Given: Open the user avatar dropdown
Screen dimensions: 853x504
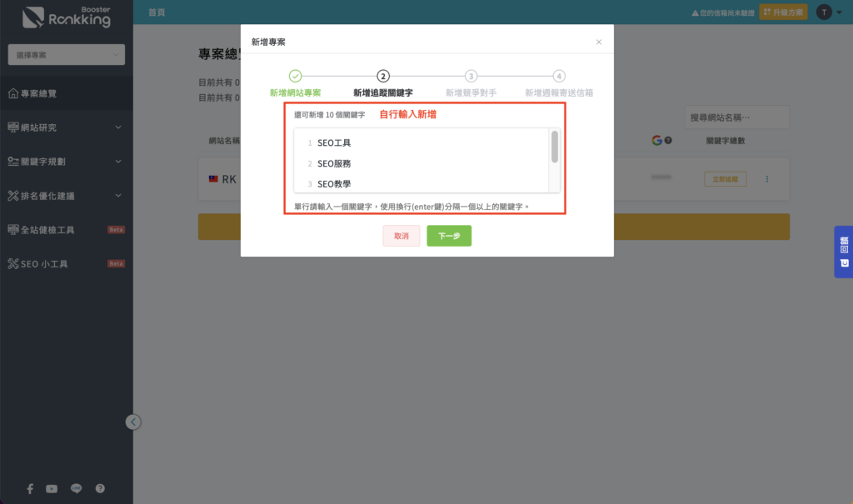Looking at the screenshot, I should (830, 12).
